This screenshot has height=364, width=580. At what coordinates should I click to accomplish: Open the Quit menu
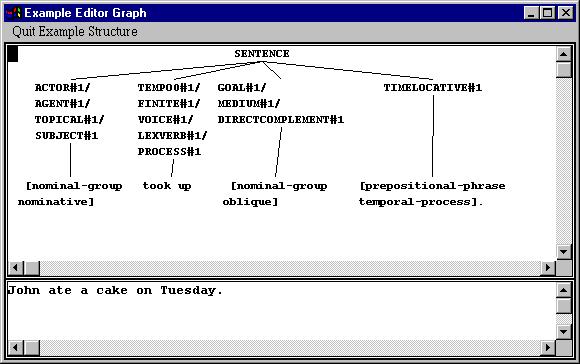(x=24, y=31)
